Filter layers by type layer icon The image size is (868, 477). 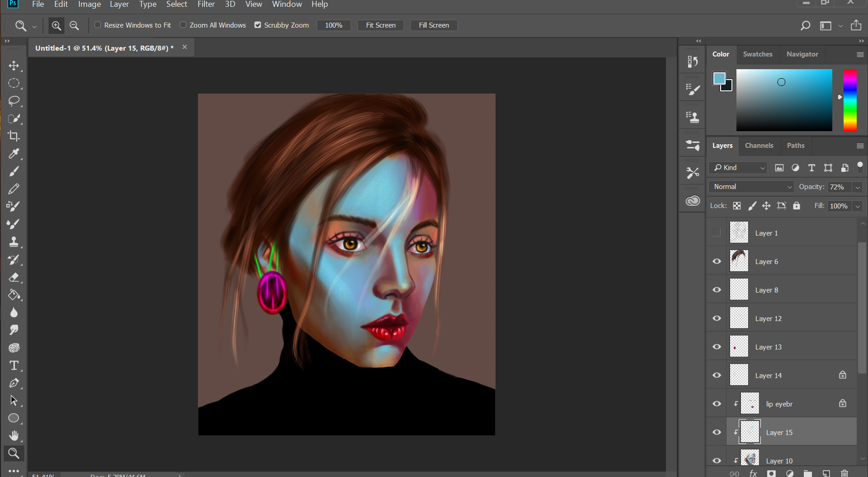811,168
